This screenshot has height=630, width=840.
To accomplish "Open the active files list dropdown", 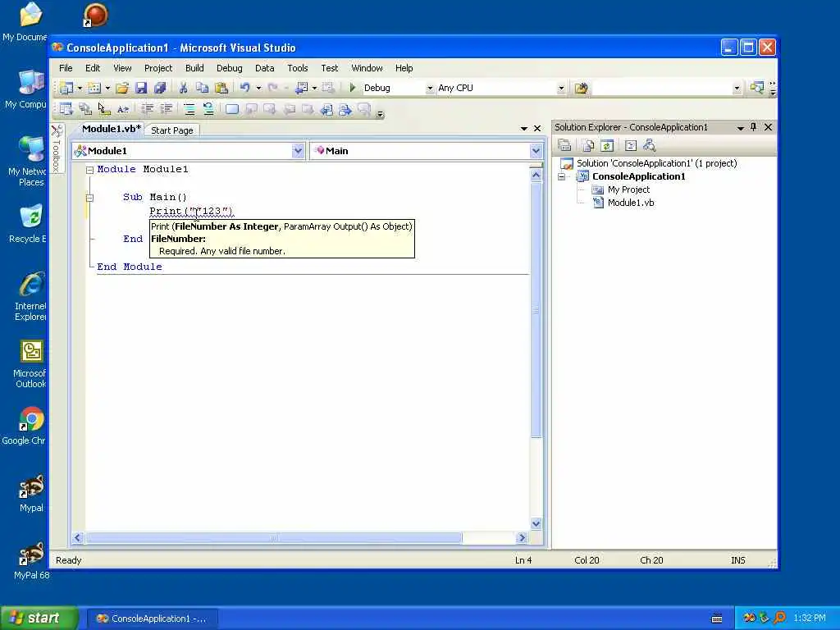I will click(x=523, y=129).
